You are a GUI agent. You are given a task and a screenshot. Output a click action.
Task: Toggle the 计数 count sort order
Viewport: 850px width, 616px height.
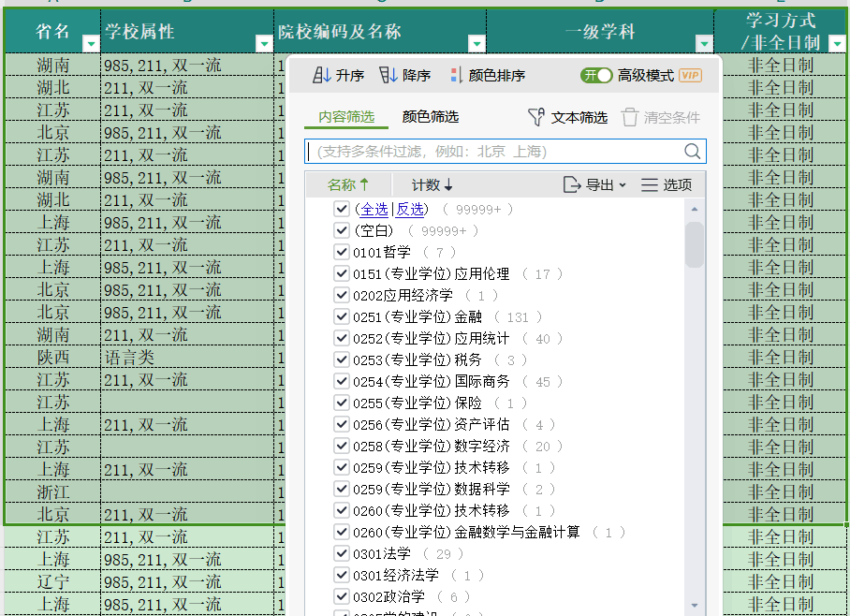click(432, 184)
